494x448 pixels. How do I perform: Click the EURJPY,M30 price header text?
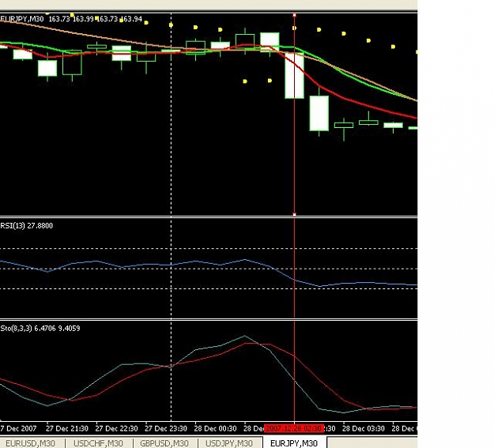click(x=71, y=19)
